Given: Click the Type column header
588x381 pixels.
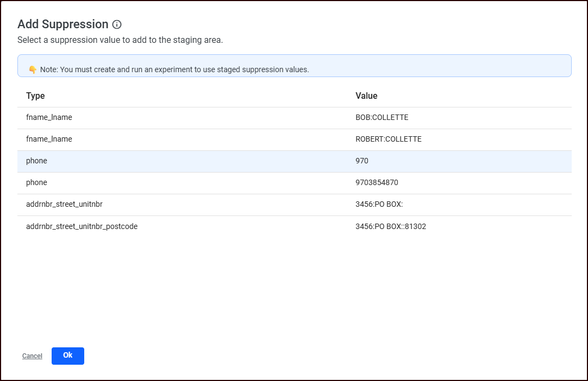Looking at the screenshot, I should (x=35, y=96).
